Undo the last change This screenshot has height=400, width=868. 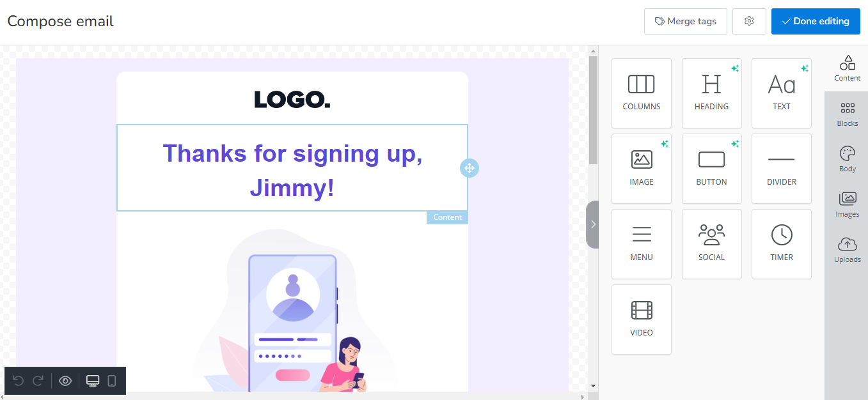click(x=18, y=380)
